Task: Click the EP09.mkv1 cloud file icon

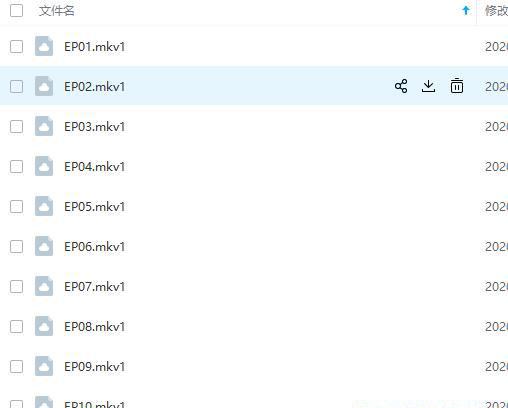Action: [44, 366]
